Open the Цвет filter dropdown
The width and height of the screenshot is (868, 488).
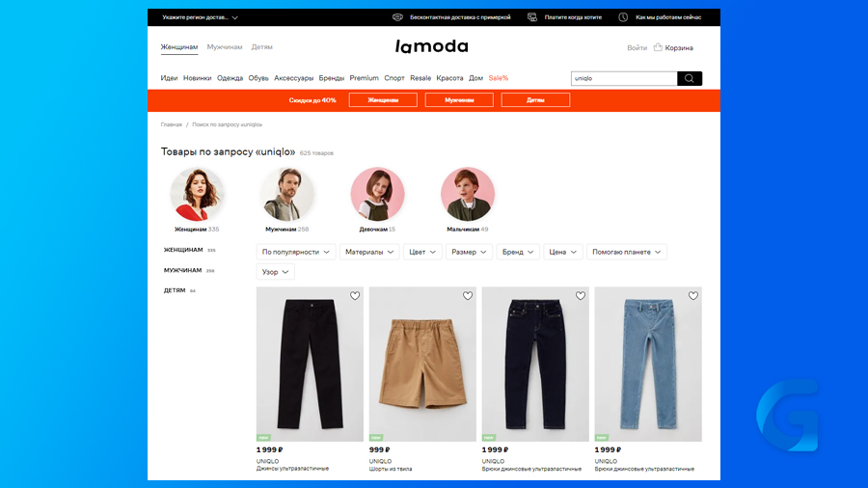422,252
